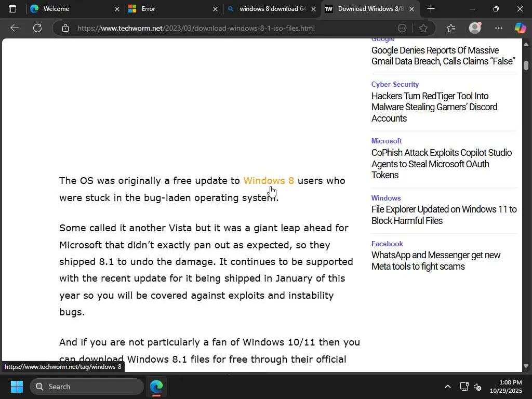Viewport: 532px width, 399px height.
Task: Open the clock showing 1:00 PM
Action: (x=506, y=387)
